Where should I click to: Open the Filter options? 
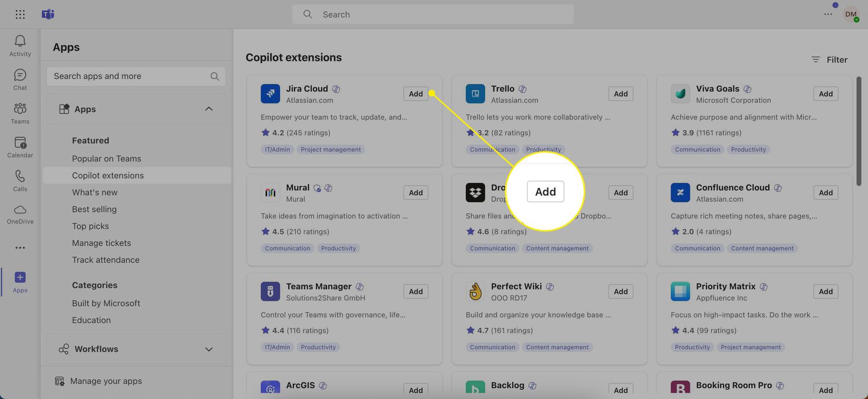tap(829, 60)
